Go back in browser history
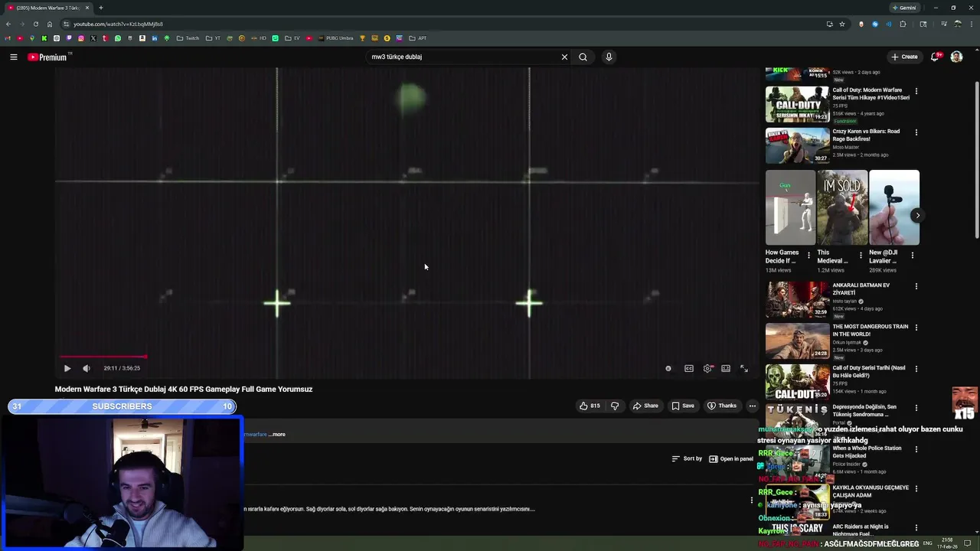 click(x=8, y=24)
